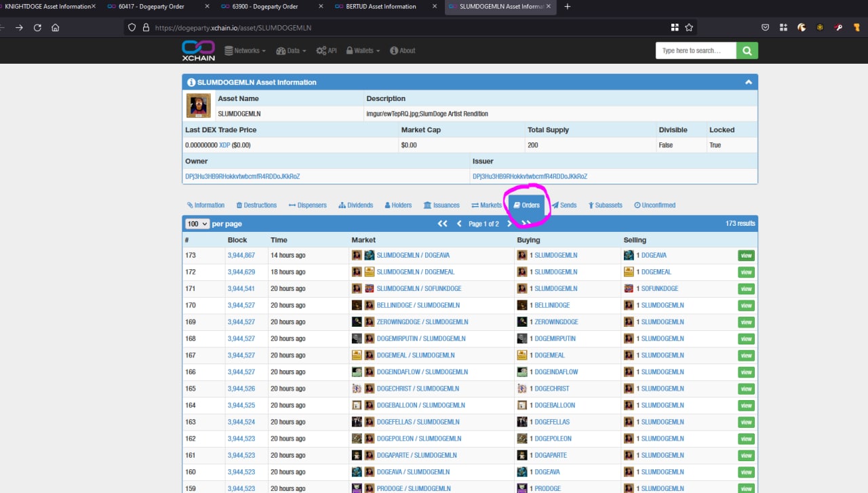This screenshot has width=868, height=493.
Task: Click the browser address bar URL
Action: tap(234, 28)
